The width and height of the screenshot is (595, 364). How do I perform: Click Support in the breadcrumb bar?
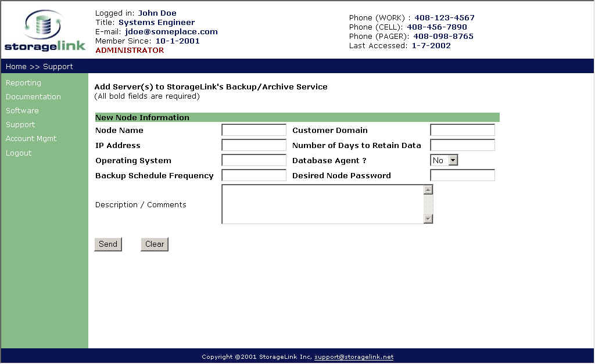(58, 66)
